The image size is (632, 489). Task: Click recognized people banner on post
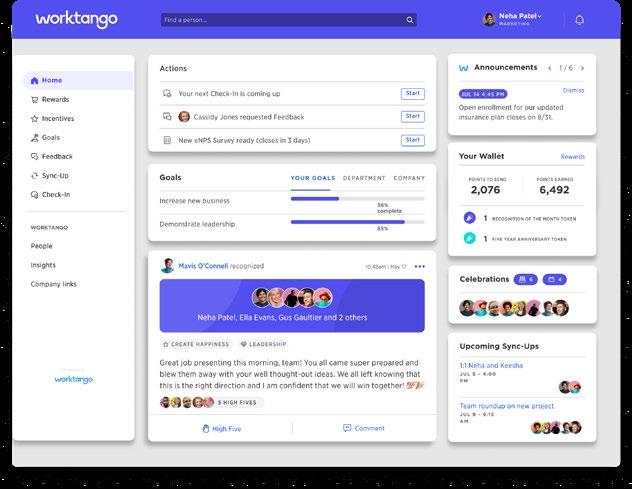pos(292,306)
